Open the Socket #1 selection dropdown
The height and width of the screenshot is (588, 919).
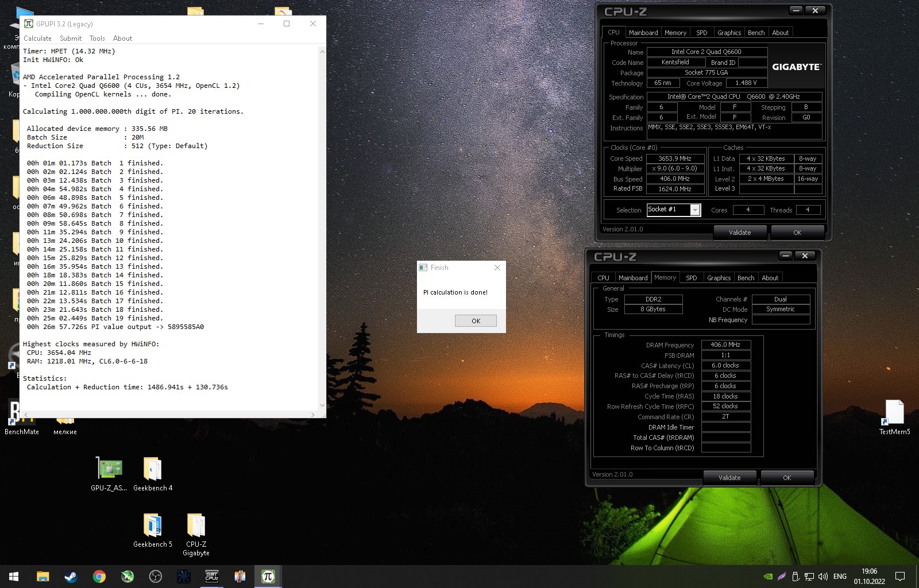pyautogui.click(x=673, y=210)
